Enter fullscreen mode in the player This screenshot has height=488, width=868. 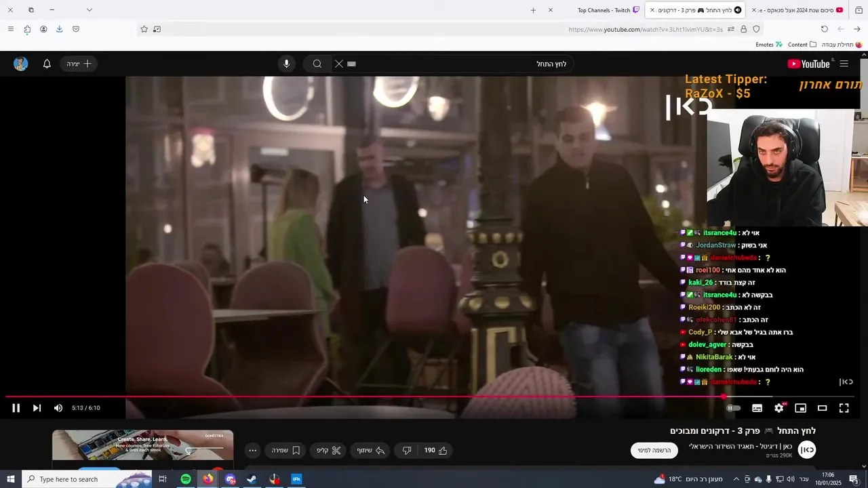point(844,408)
